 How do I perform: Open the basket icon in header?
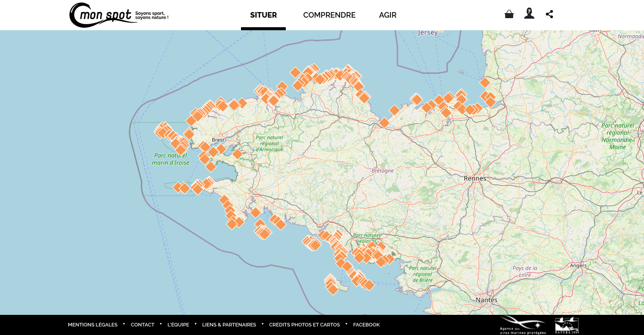point(509,14)
